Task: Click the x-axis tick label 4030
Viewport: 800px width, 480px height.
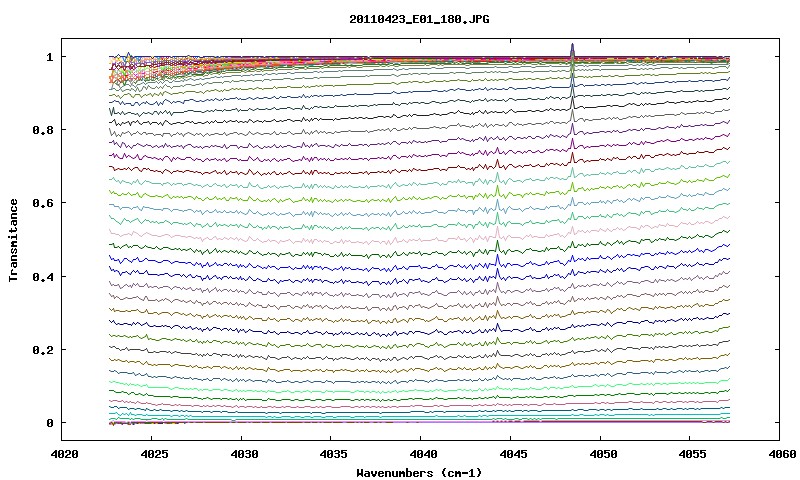Action: [243, 454]
